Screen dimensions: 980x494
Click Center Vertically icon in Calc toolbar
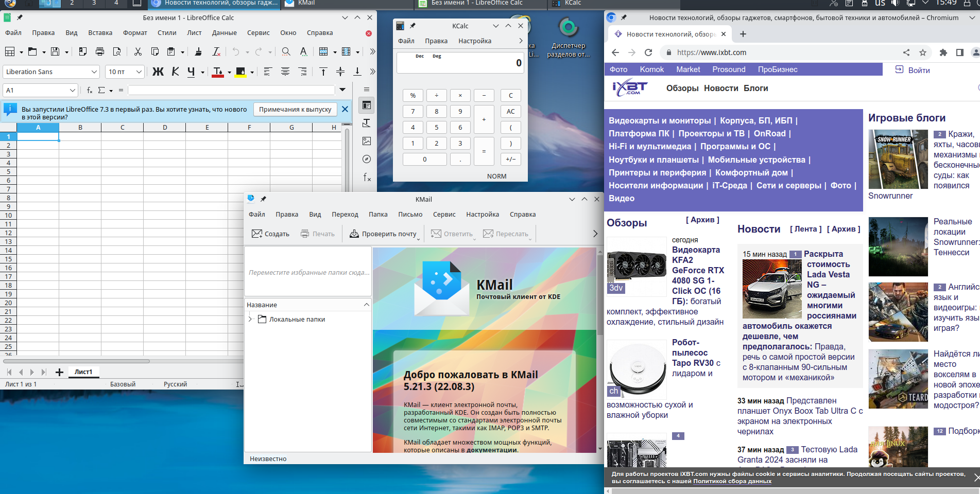340,72
